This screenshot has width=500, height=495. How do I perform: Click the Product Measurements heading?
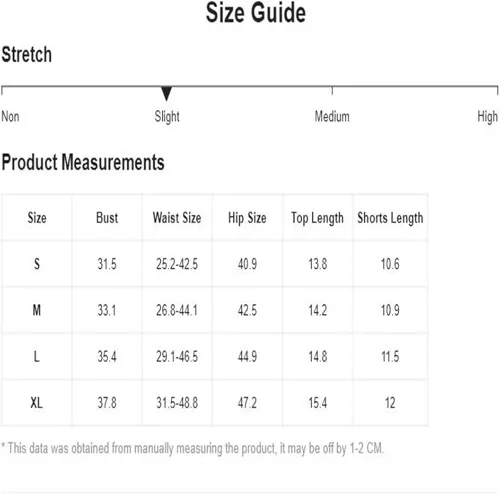coord(83,162)
